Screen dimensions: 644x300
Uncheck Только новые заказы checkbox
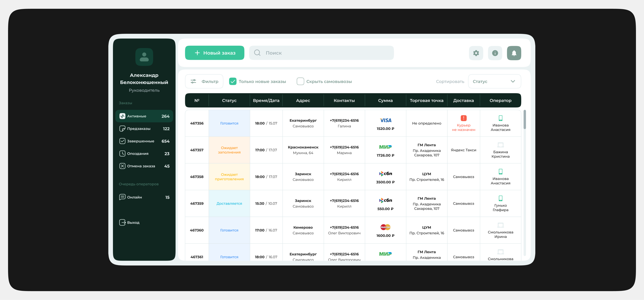tap(233, 81)
